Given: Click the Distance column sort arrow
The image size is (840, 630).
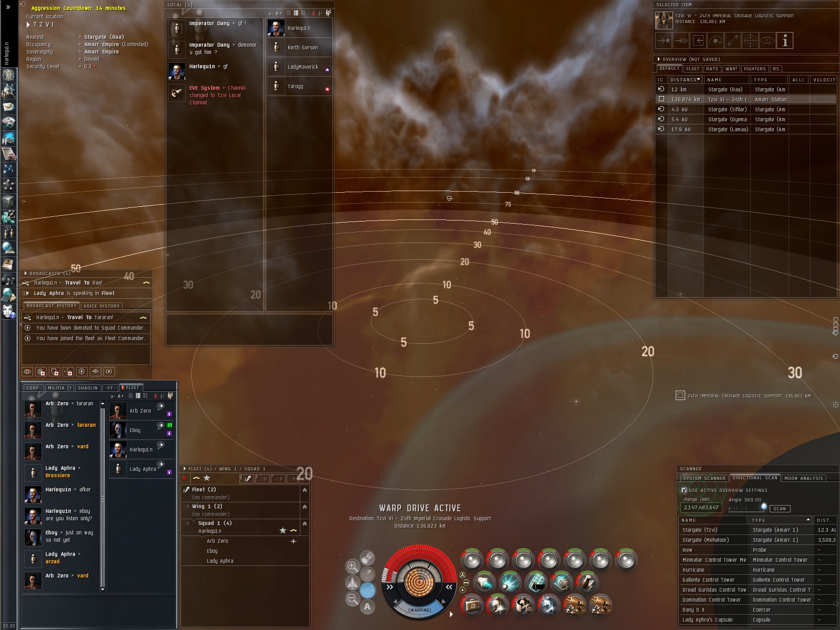Looking at the screenshot, I should [698, 79].
